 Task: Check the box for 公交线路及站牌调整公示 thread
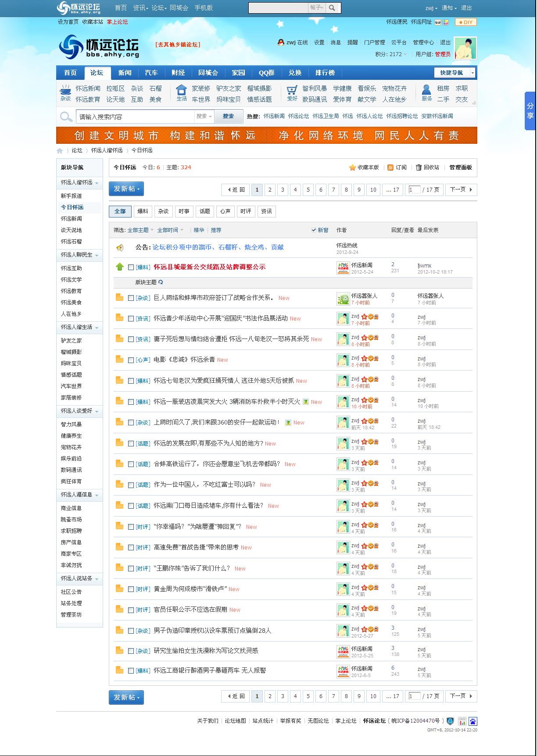pos(131,267)
